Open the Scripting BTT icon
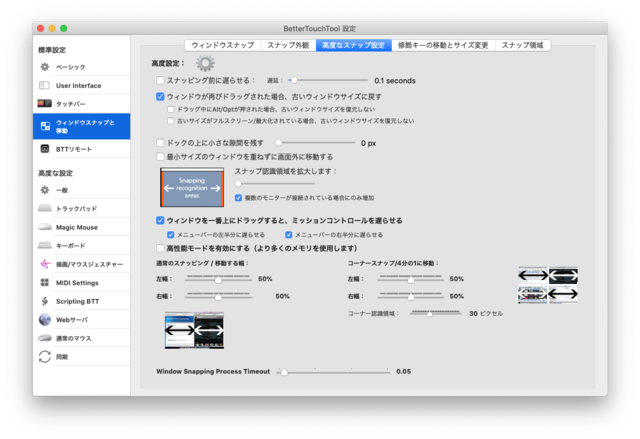 (x=44, y=301)
